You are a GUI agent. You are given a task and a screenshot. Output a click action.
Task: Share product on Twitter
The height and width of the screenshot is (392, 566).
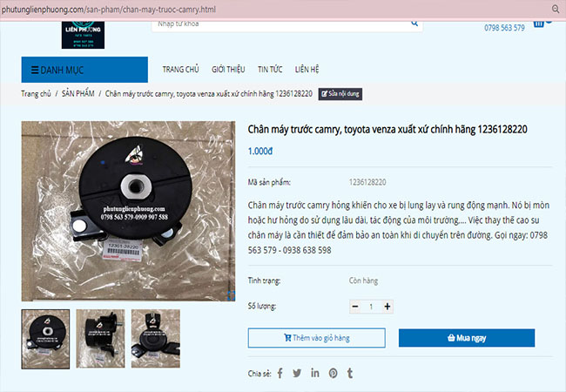click(x=297, y=373)
